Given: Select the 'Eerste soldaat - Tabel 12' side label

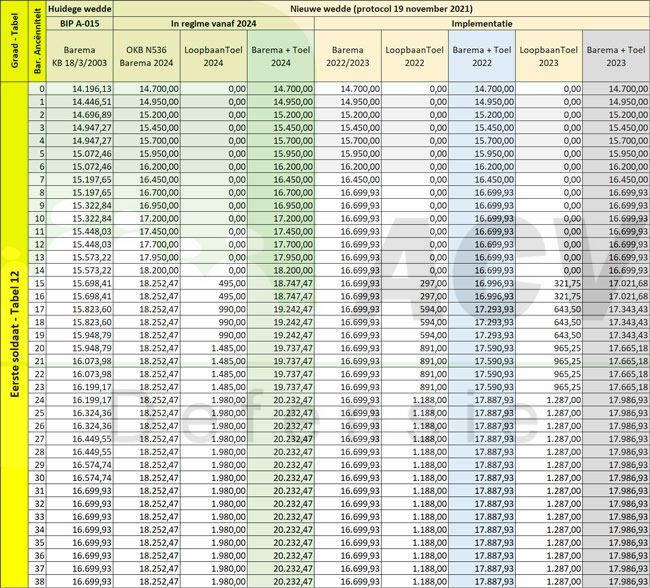Looking at the screenshot, I should coord(15,334).
